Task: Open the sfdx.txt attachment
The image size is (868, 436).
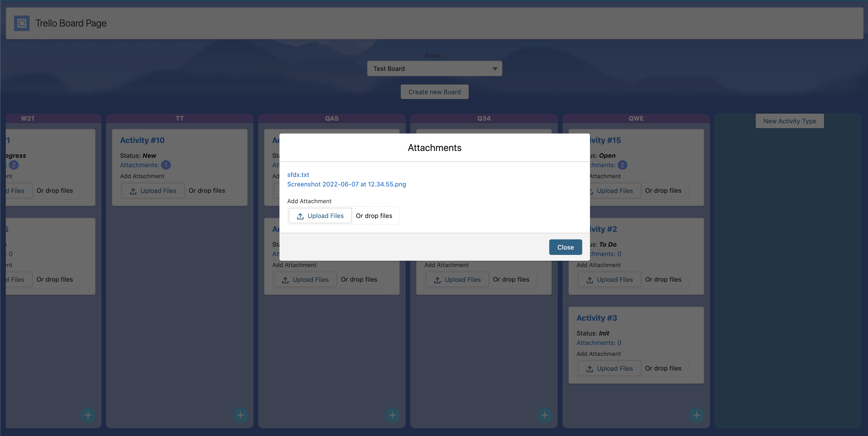Action: (x=298, y=175)
